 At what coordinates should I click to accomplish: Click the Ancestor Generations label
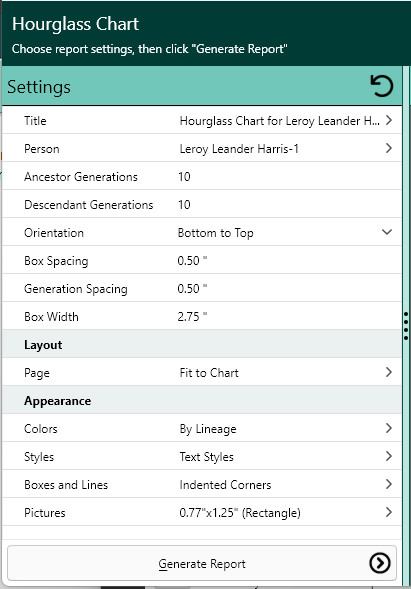tap(81, 177)
